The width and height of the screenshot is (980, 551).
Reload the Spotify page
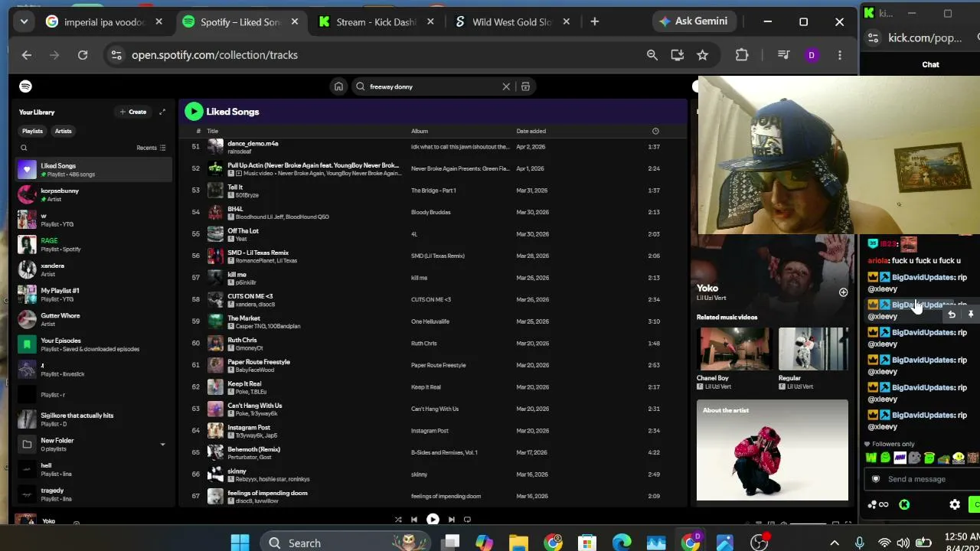(83, 55)
